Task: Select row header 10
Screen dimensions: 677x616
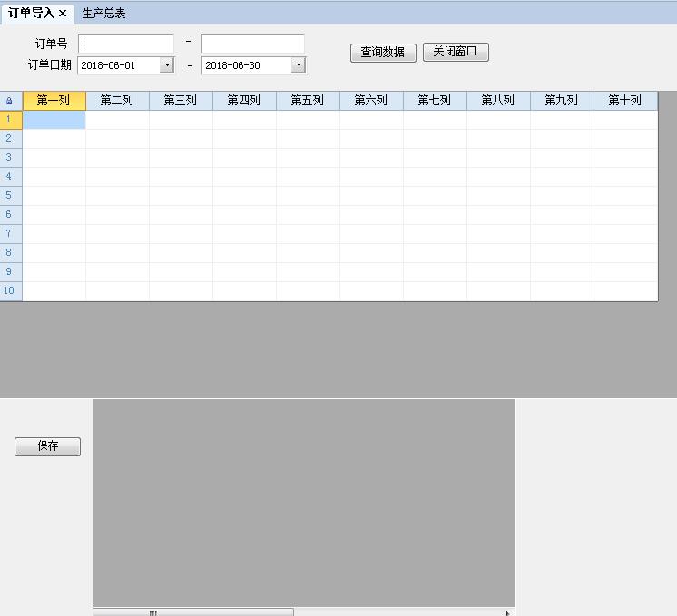Action: [x=11, y=290]
